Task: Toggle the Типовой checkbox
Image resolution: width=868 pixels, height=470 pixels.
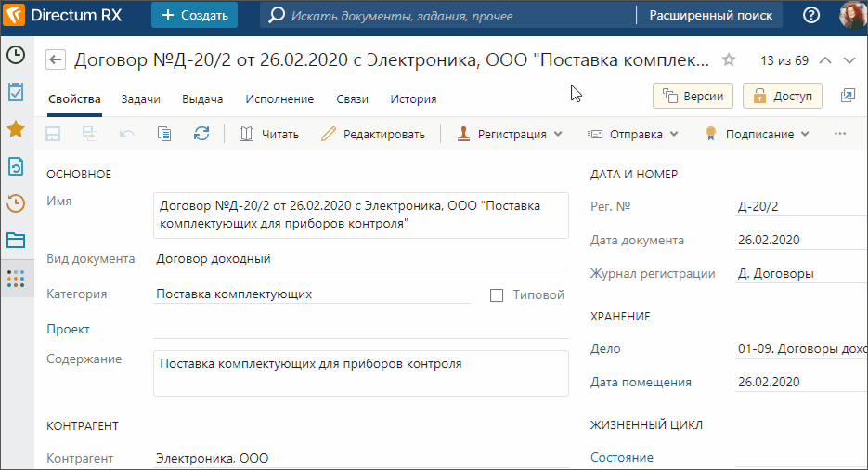Action: [x=497, y=295]
